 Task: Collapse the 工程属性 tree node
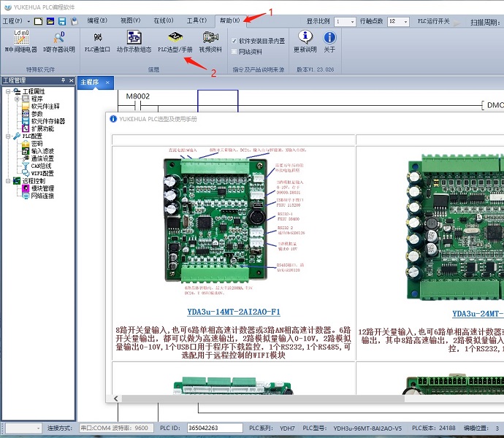pyautogui.click(x=8, y=91)
